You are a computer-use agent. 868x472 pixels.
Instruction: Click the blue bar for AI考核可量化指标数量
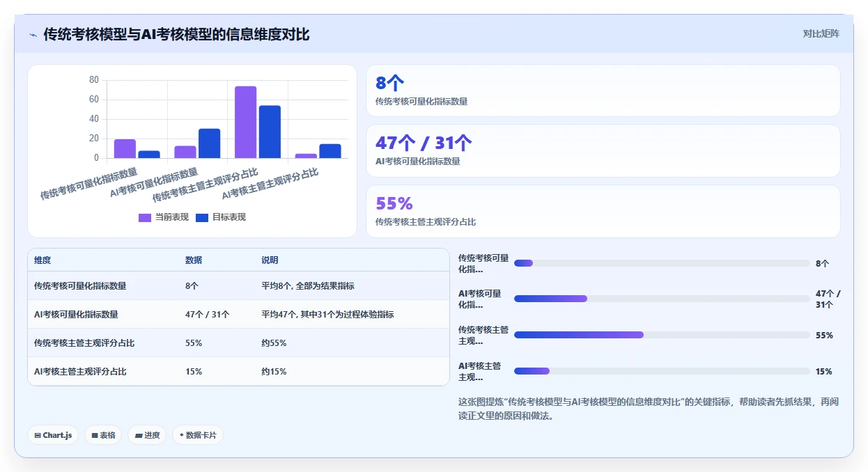[209, 143]
